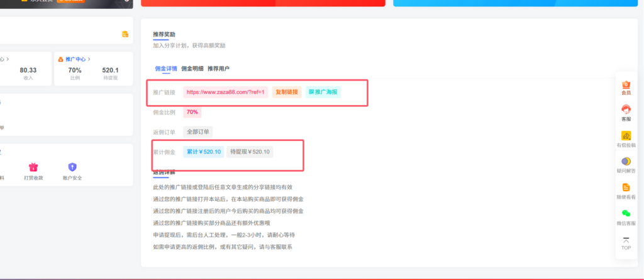Click the TOP back-to-top icon

626,240
